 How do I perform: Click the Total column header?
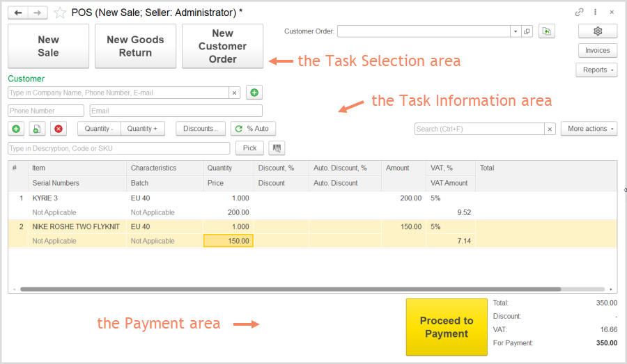click(546, 176)
